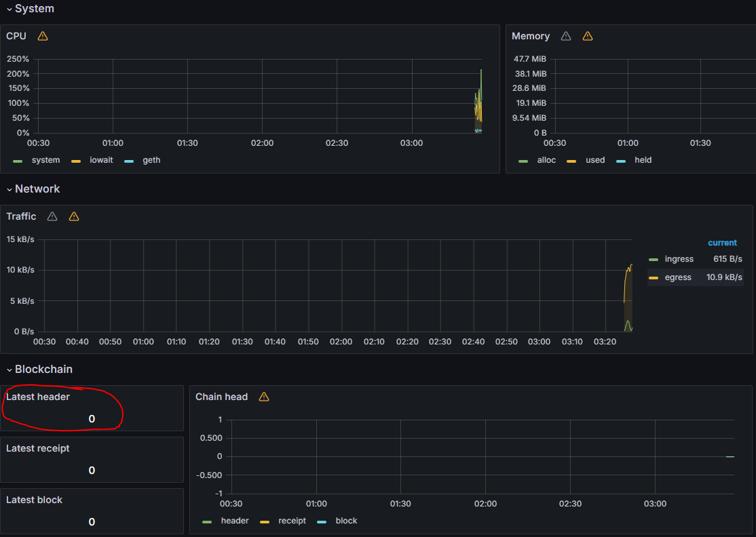
Task: Click the egress current value 10.9 kB/s
Action: (724, 277)
